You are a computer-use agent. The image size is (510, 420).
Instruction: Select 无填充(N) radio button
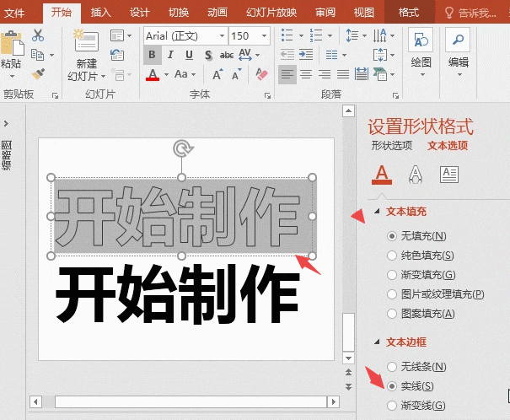392,236
